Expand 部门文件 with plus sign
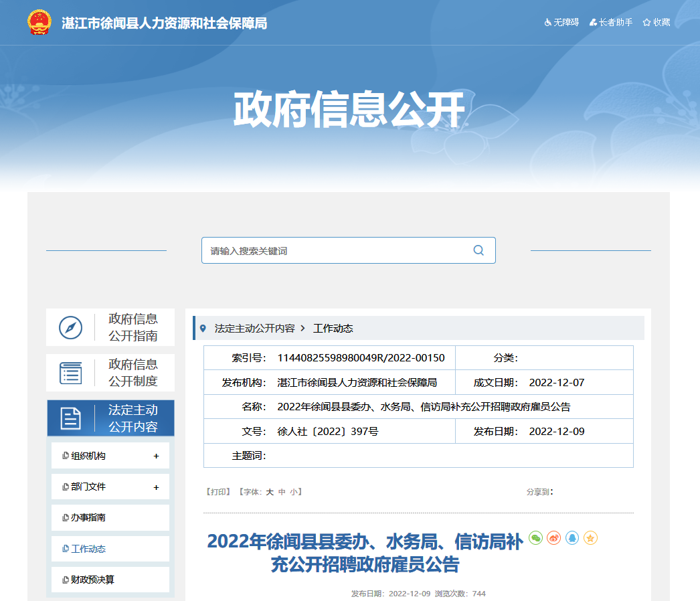Image resolution: width=700 pixels, height=601 pixels. click(156, 487)
